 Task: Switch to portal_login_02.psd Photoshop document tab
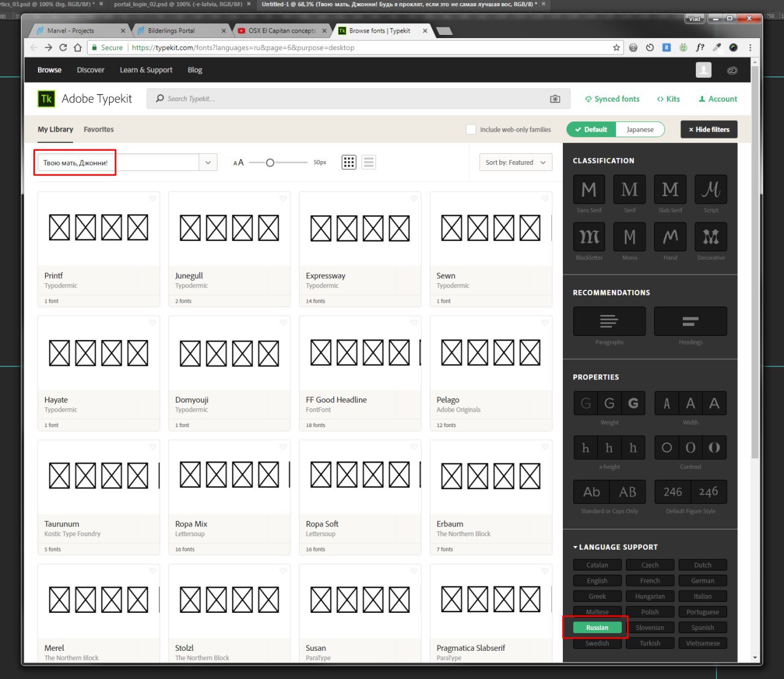178,4
